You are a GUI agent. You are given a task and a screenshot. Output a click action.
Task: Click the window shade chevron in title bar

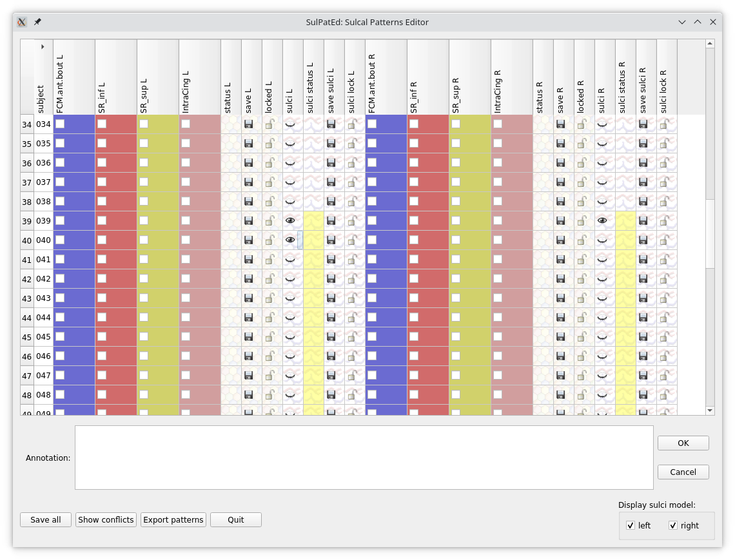682,22
